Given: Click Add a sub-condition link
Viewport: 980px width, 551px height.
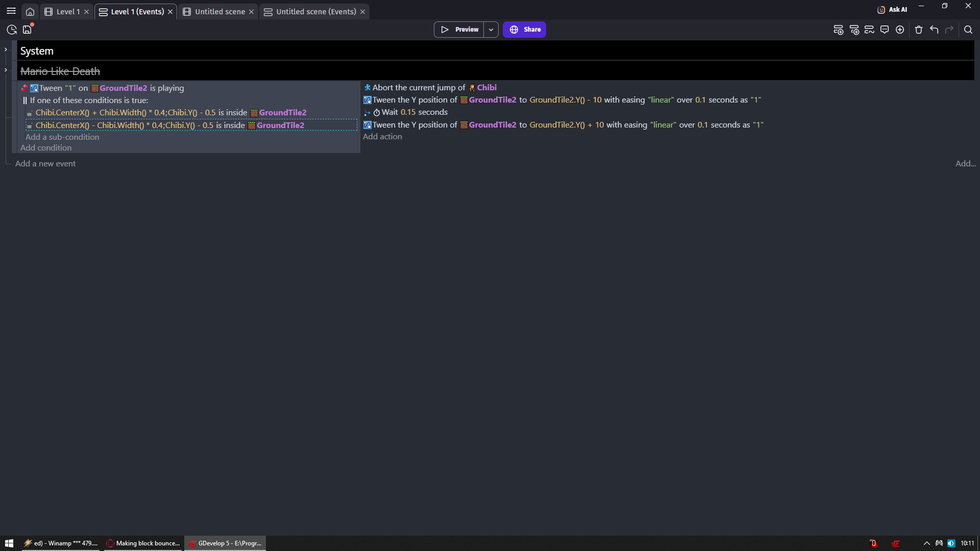Looking at the screenshot, I should [x=62, y=137].
